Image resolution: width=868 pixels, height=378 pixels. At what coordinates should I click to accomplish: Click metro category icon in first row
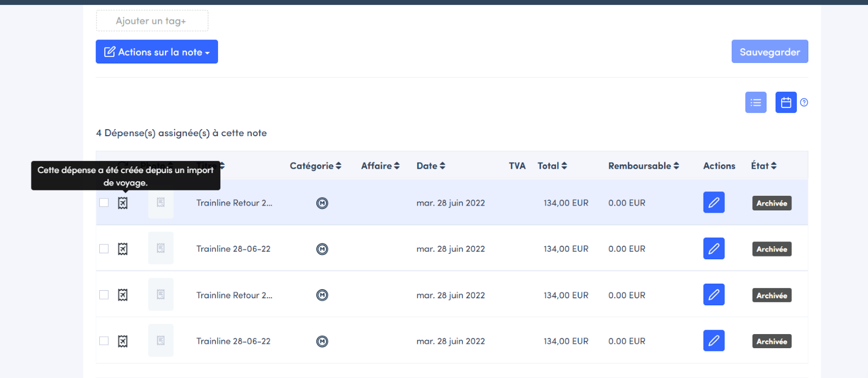click(322, 203)
